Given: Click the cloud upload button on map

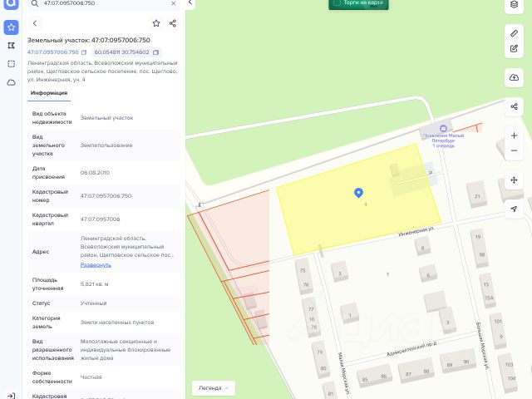Looking at the screenshot, I should coord(514,77).
